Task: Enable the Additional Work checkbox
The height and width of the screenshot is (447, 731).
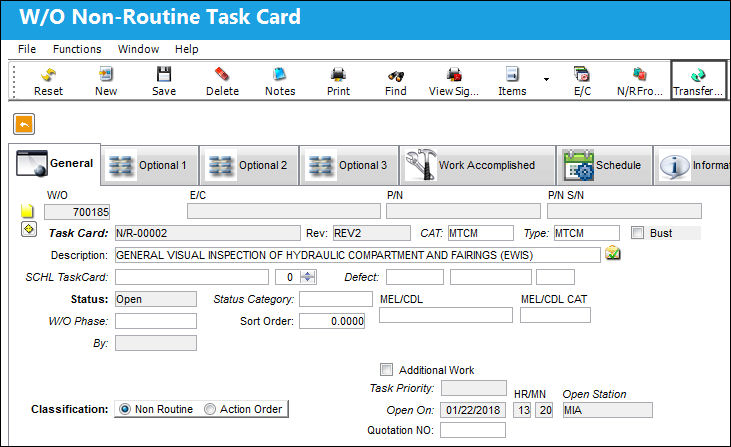Action: [386, 370]
